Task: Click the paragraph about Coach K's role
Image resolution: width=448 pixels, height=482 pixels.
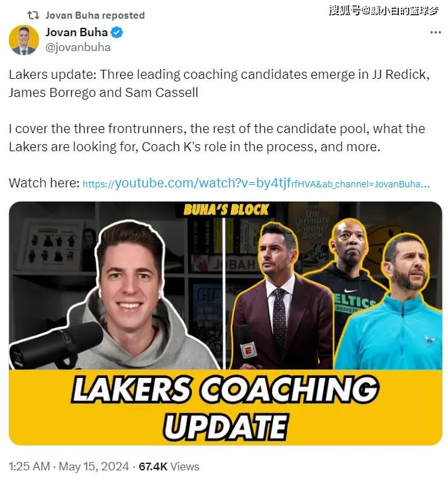Action: tap(217, 138)
